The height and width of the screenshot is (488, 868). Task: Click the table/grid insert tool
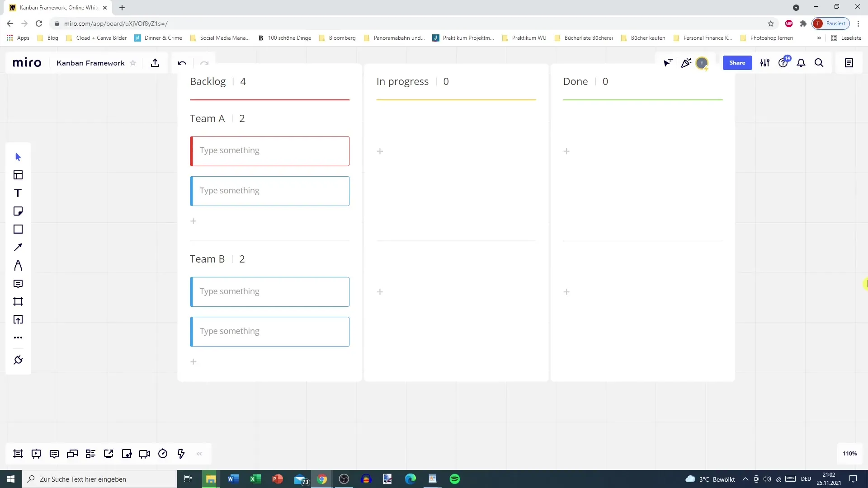pyautogui.click(x=18, y=175)
